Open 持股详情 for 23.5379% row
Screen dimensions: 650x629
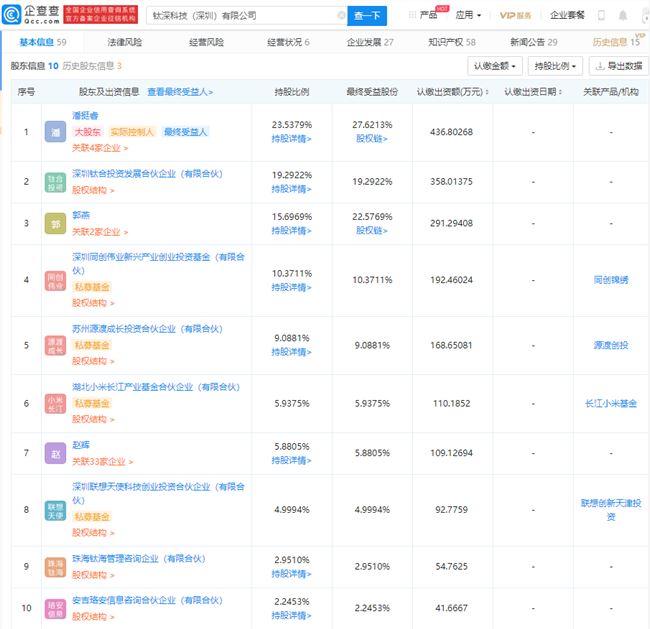(x=291, y=139)
